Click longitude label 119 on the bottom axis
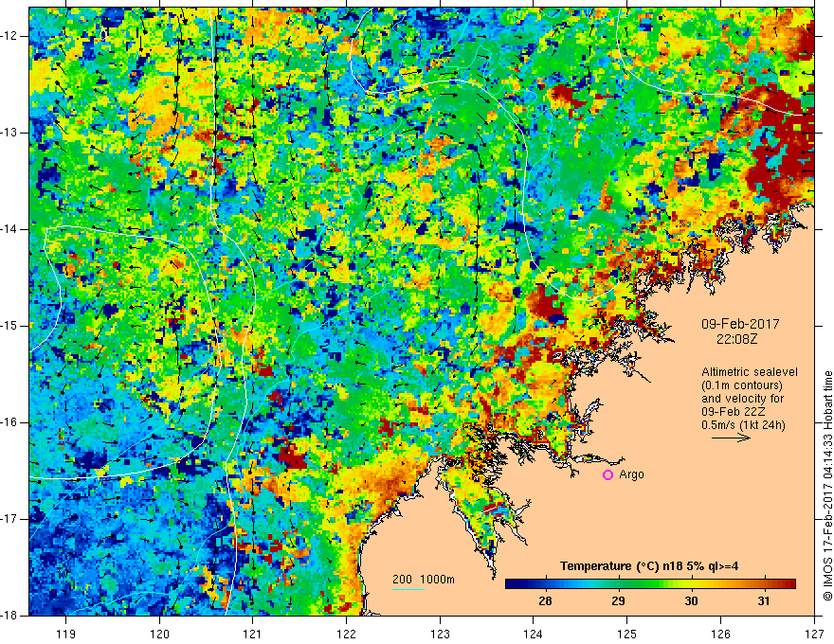The height and width of the screenshot is (644, 834). coord(66,634)
